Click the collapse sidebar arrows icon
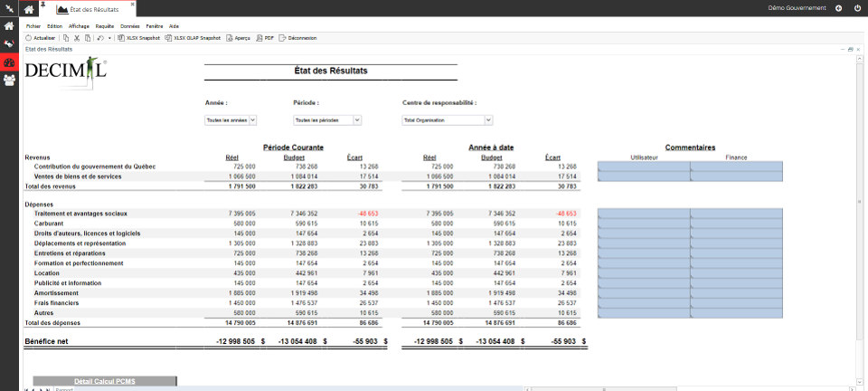This screenshot has width=868, height=391. 8,8
